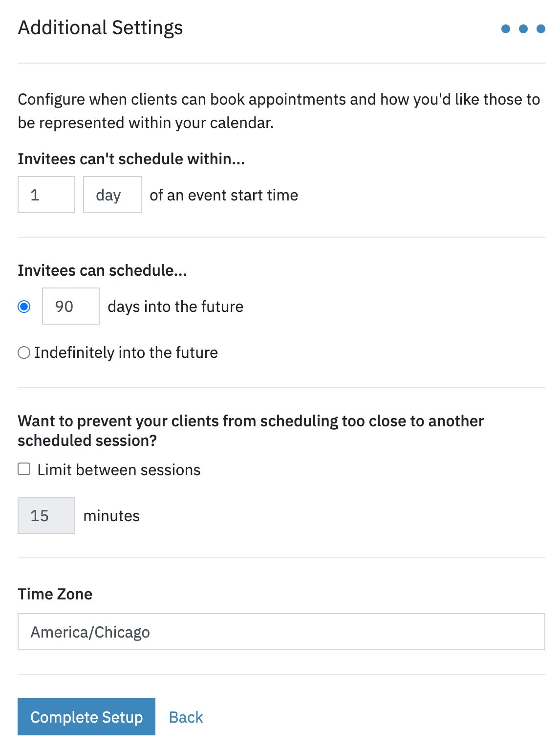The image size is (560, 751).
Task: Enable the 'Limit between sessions' checkbox
Action: click(x=24, y=469)
